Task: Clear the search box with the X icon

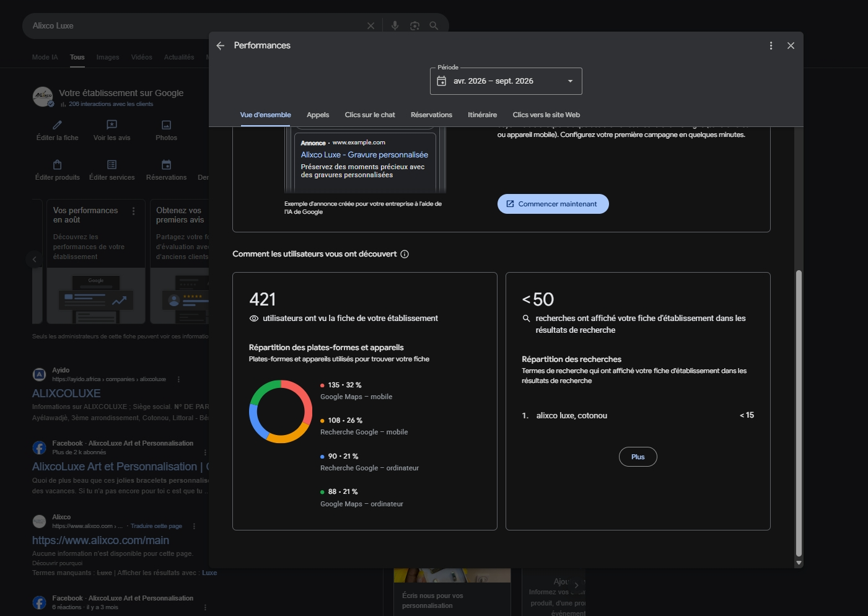Action: click(370, 26)
